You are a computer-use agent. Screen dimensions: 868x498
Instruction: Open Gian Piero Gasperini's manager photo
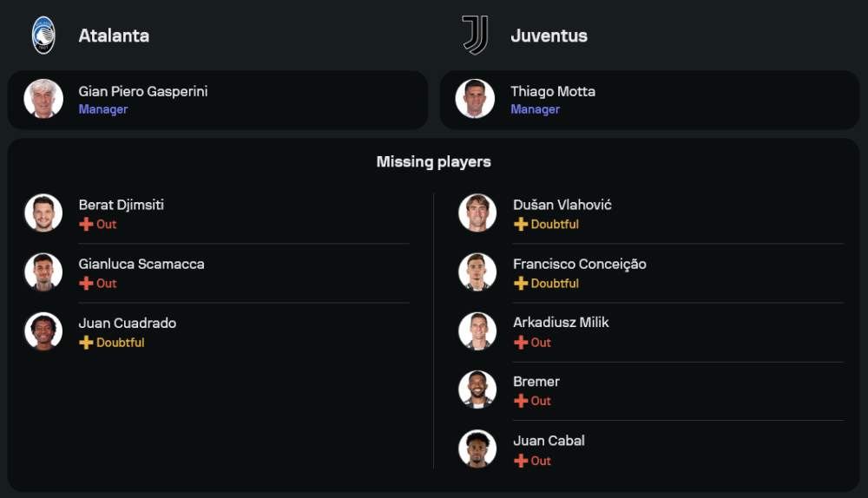click(x=43, y=99)
